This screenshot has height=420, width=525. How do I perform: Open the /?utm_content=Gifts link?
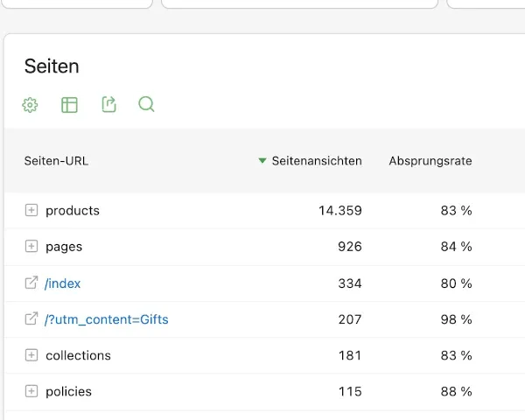pos(107,319)
